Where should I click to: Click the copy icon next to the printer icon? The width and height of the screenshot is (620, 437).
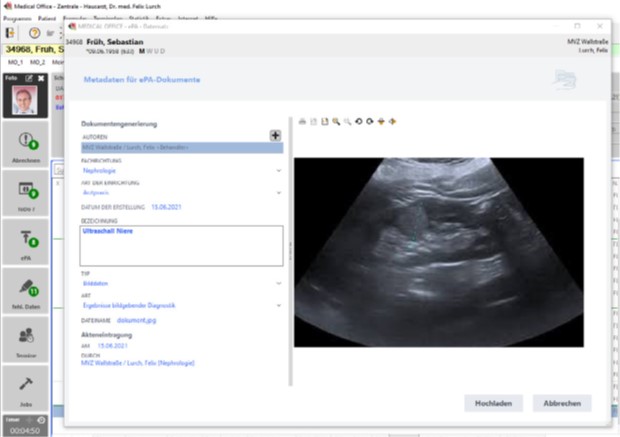pos(314,121)
